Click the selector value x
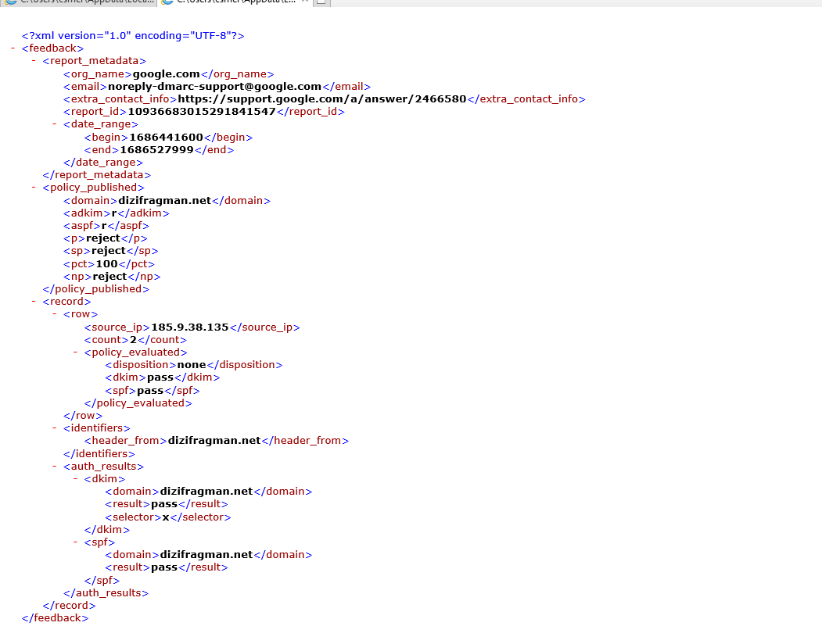822x644 pixels. pyautogui.click(x=166, y=517)
